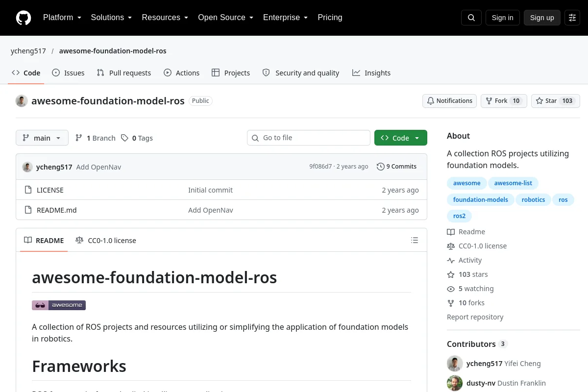Open the search magnifier button
The height and width of the screenshot is (392, 588).
click(471, 18)
